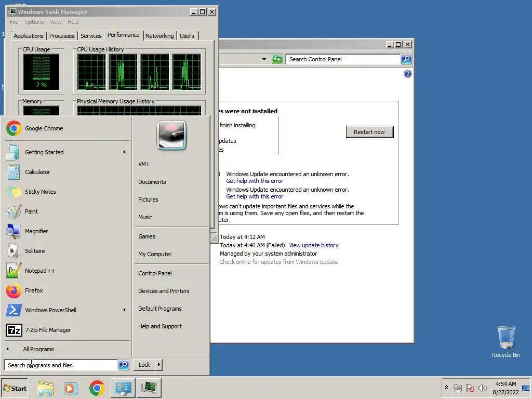Click the Control Panel search magnifier button
Viewport: 532px width, 399px height.
coord(406,59)
